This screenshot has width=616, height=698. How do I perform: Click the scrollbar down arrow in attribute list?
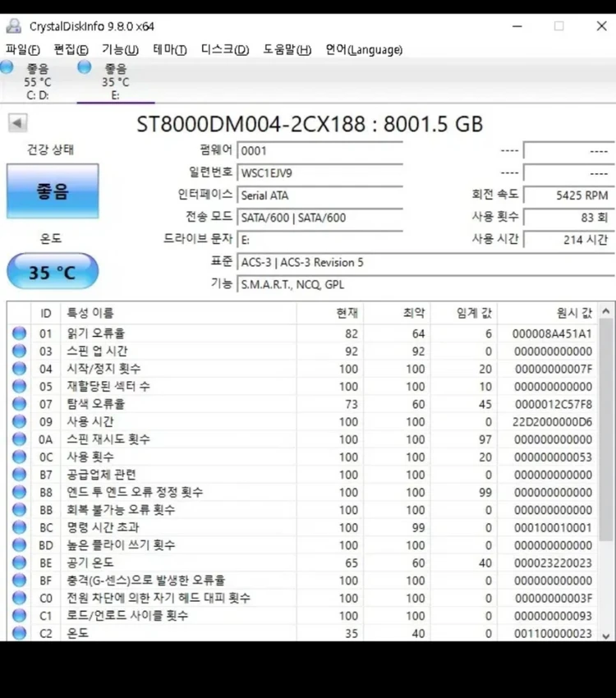coord(606,636)
